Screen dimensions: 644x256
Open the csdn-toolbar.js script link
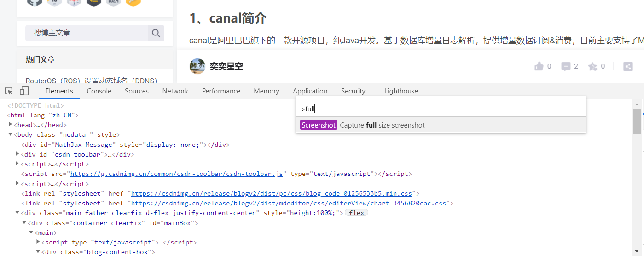(x=177, y=174)
